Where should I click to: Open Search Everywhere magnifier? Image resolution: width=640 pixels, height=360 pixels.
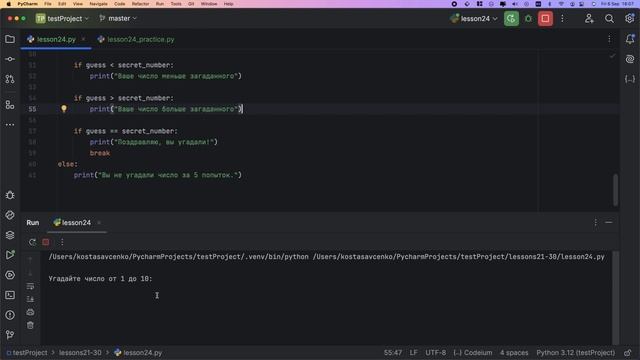click(x=609, y=19)
